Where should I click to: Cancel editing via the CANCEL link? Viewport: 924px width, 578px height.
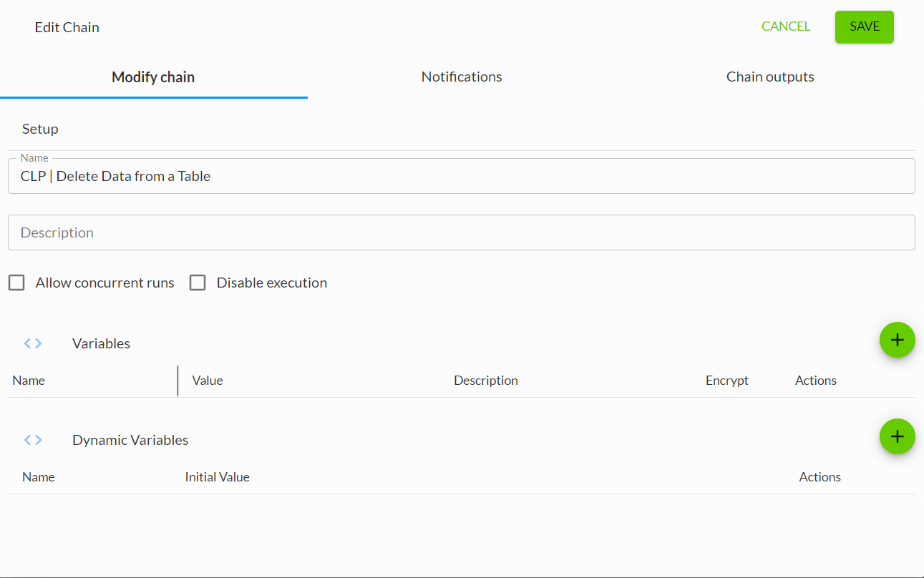tap(785, 26)
